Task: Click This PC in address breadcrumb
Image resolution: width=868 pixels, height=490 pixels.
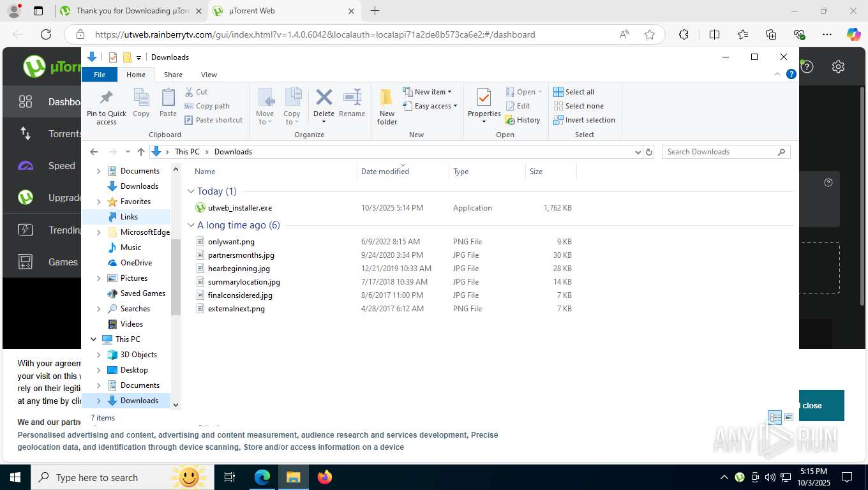Action: [x=187, y=152]
